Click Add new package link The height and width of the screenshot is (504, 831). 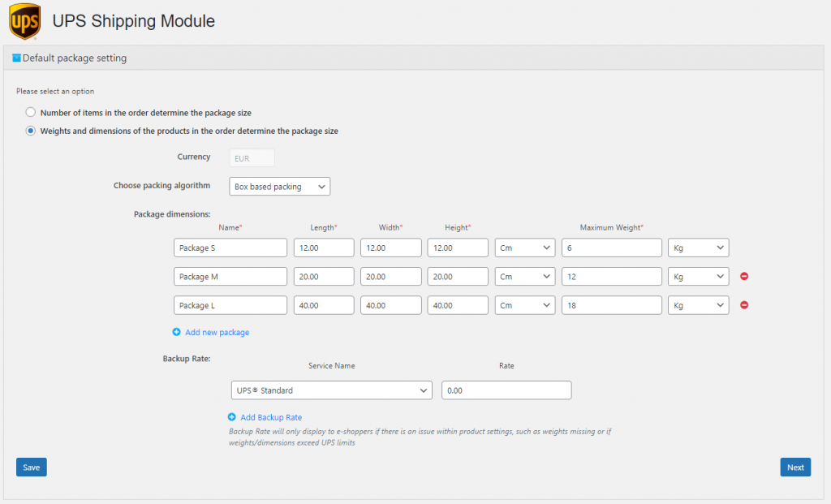217,332
